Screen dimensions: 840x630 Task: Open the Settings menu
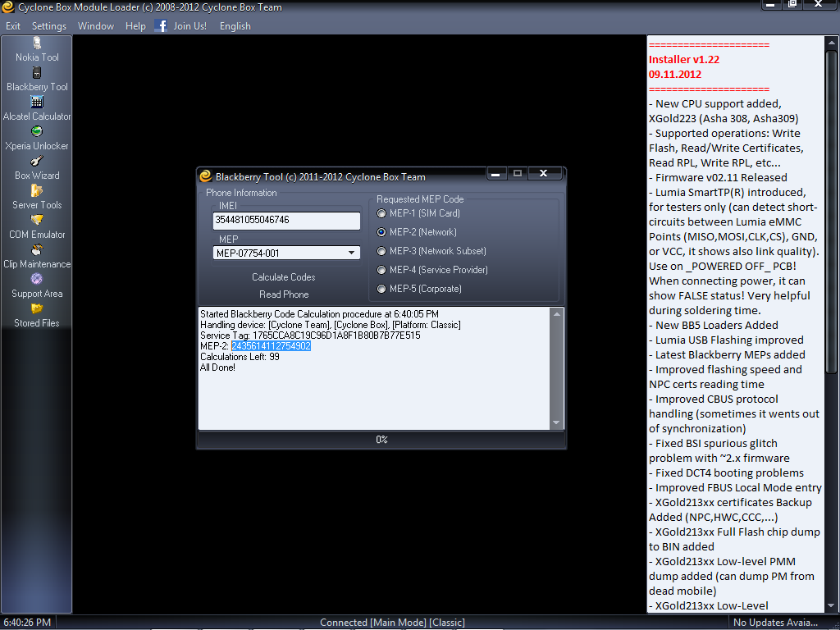tap(49, 26)
